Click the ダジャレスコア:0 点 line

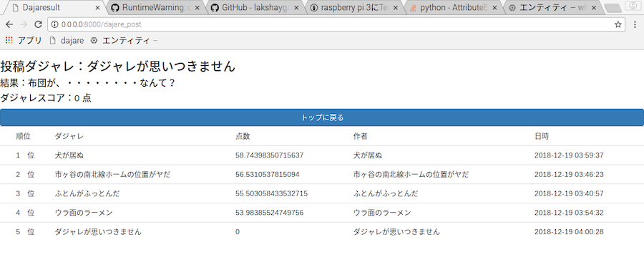tap(46, 98)
